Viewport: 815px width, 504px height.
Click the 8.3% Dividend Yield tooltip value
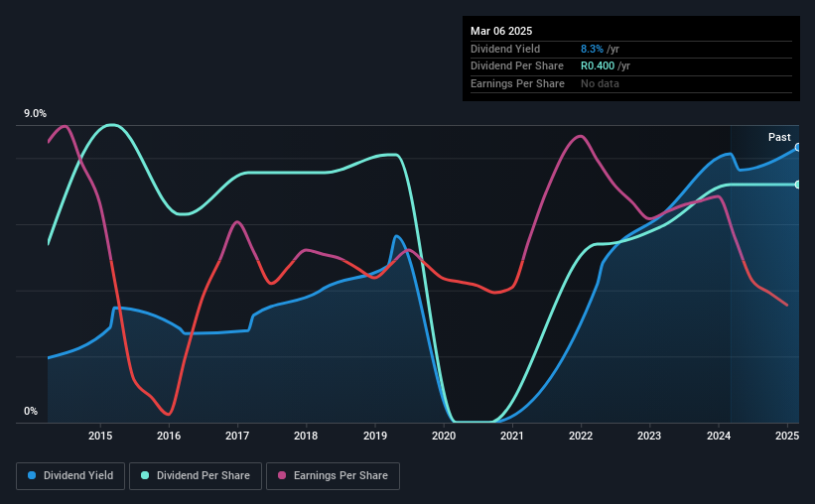click(592, 49)
